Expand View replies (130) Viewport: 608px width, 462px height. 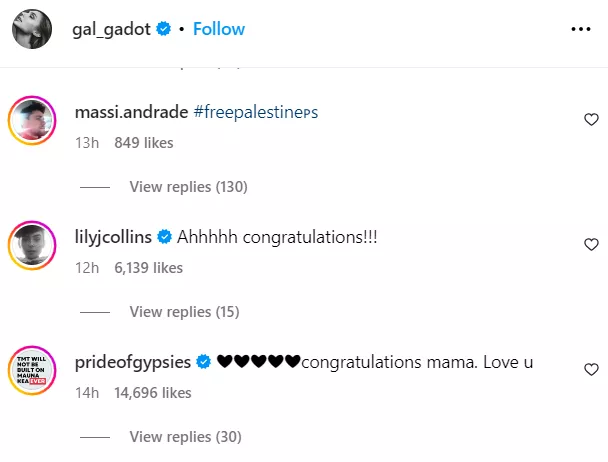pos(188,187)
